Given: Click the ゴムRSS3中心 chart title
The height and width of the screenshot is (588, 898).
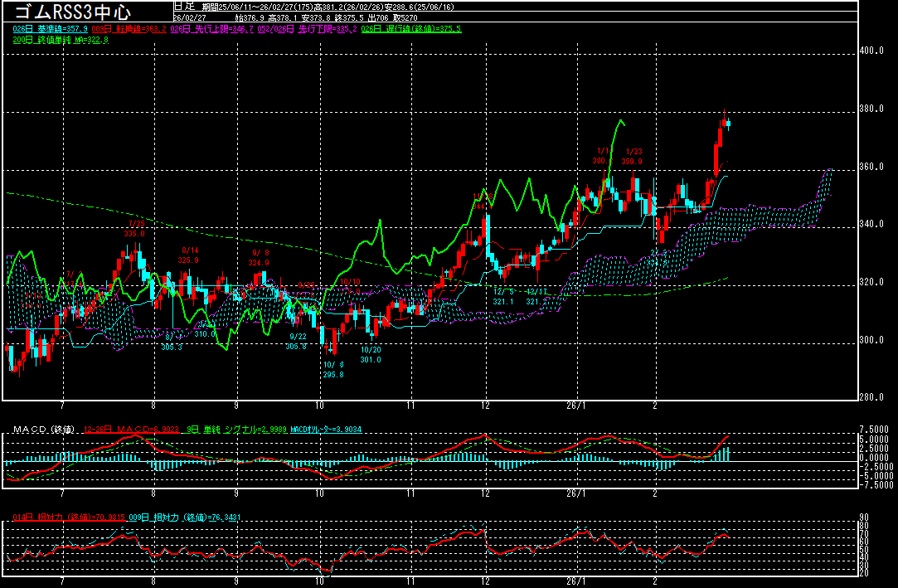Looking at the screenshot, I should [73, 12].
